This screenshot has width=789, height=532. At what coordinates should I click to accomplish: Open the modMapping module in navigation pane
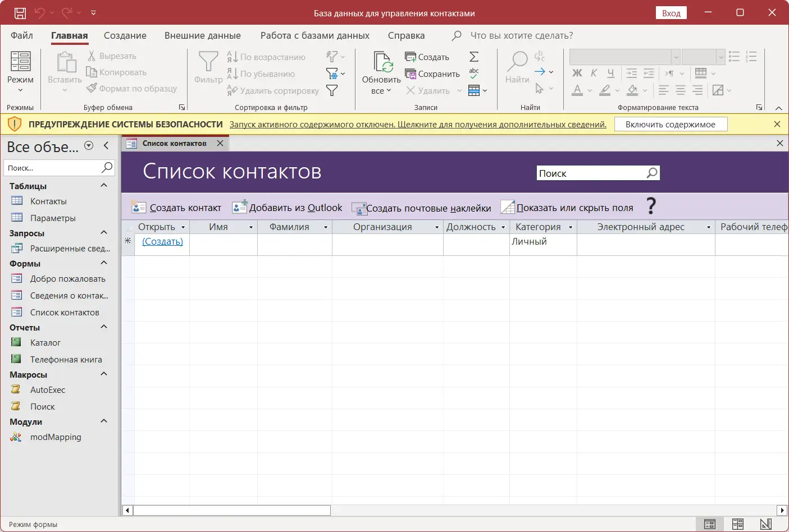tap(56, 437)
